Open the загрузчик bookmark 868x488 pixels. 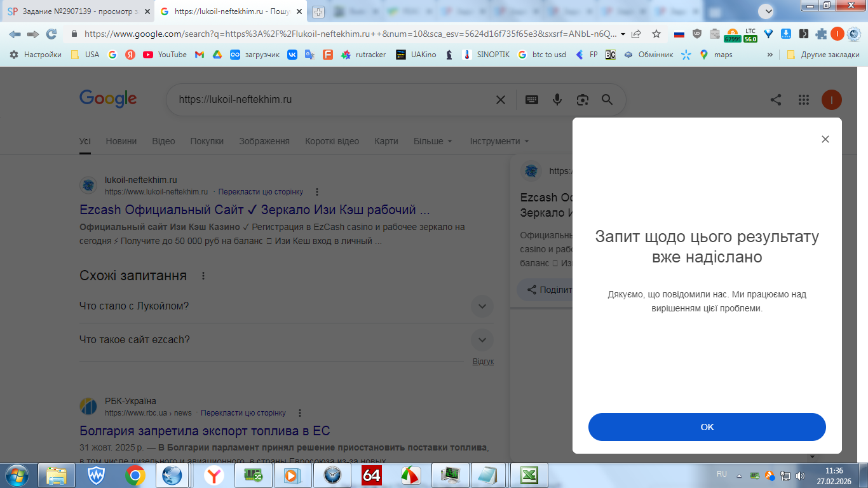coord(255,55)
